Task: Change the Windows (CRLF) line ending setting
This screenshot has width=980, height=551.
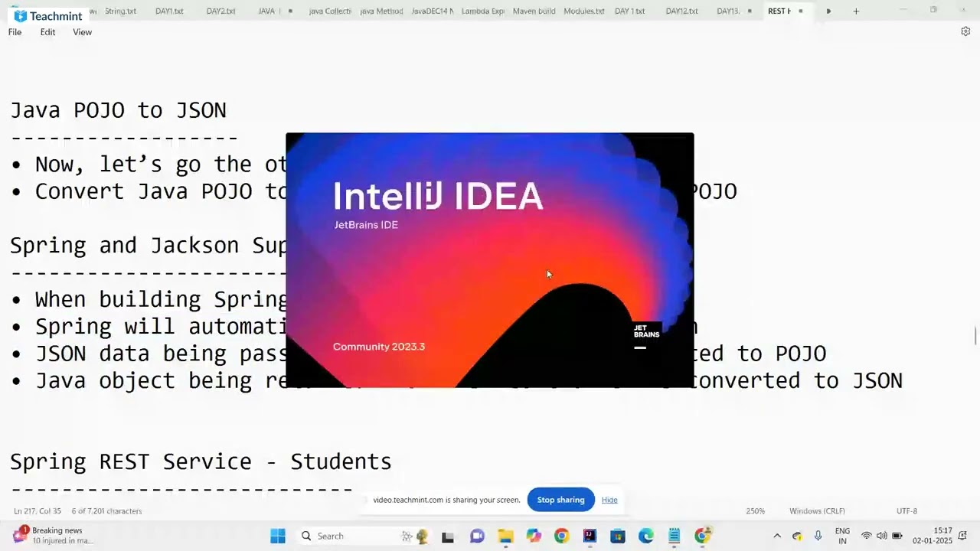Action: [817, 511]
